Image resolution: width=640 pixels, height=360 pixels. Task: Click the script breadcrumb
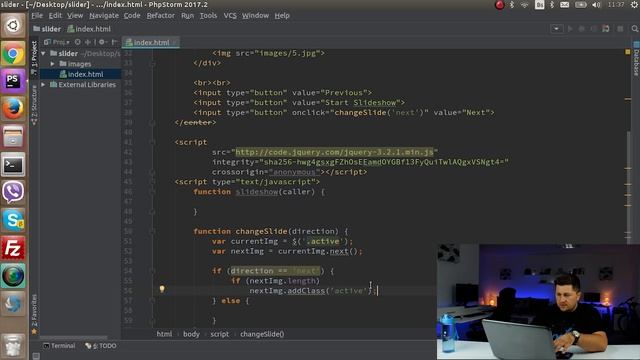[x=220, y=334]
